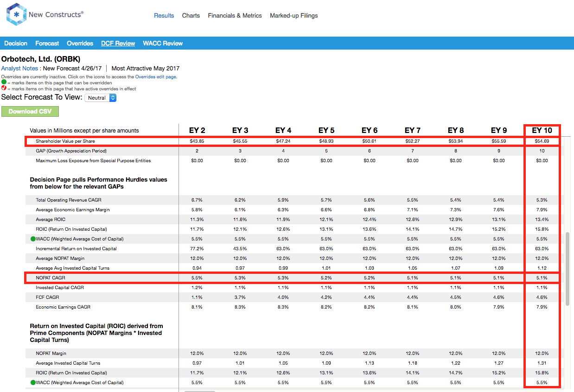
Task: Click the Decision Page pulls Performance Hurdles heading
Action: tap(99, 183)
